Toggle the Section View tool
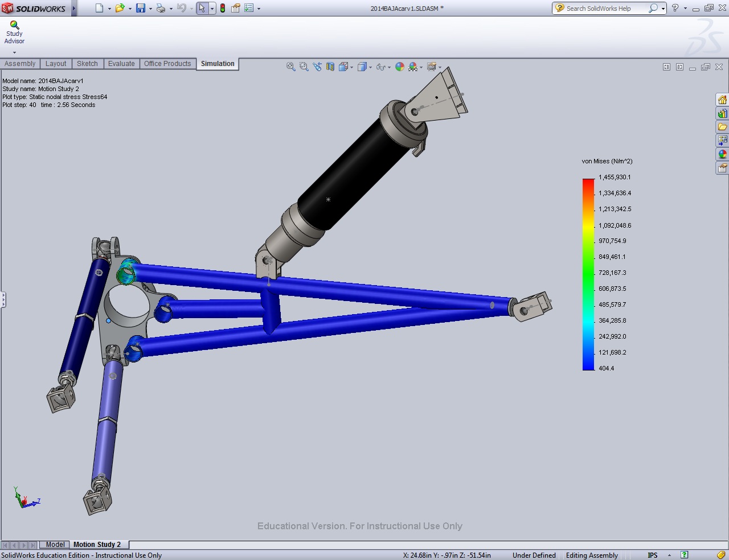This screenshot has width=729, height=560. [330, 67]
